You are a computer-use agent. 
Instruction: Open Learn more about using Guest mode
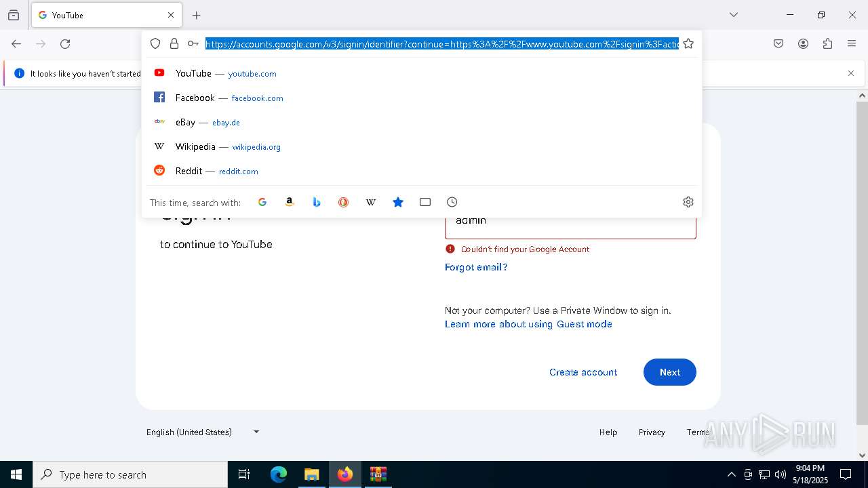point(528,324)
